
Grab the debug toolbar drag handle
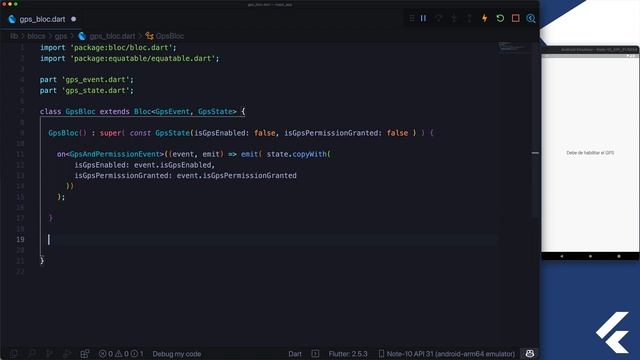click(411, 18)
